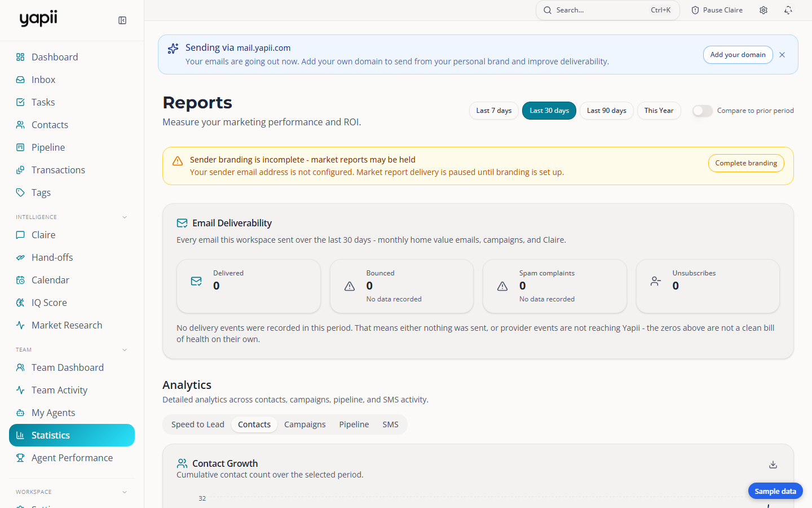This screenshot has width=812, height=508.
Task: Select the Last 90 days range
Action: tap(607, 111)
